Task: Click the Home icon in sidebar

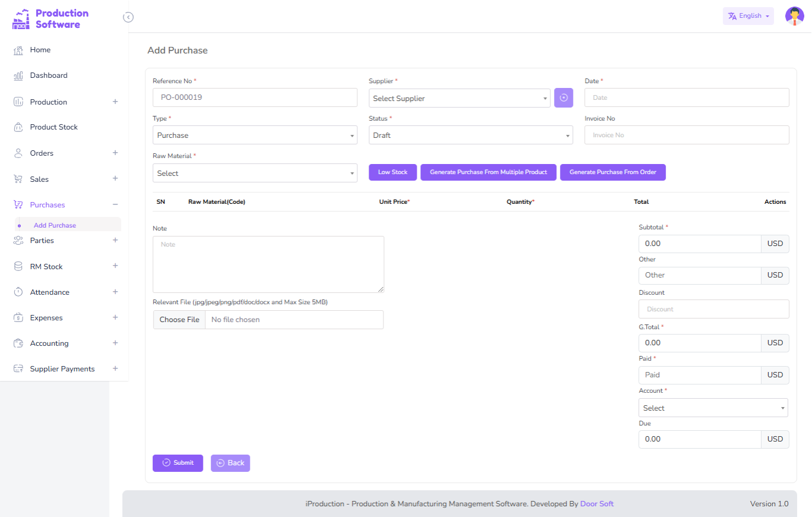Action: pos(18,51)
